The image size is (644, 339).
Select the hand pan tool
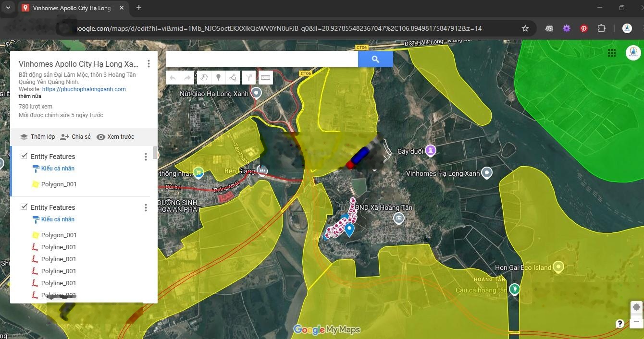coord(204,78)
